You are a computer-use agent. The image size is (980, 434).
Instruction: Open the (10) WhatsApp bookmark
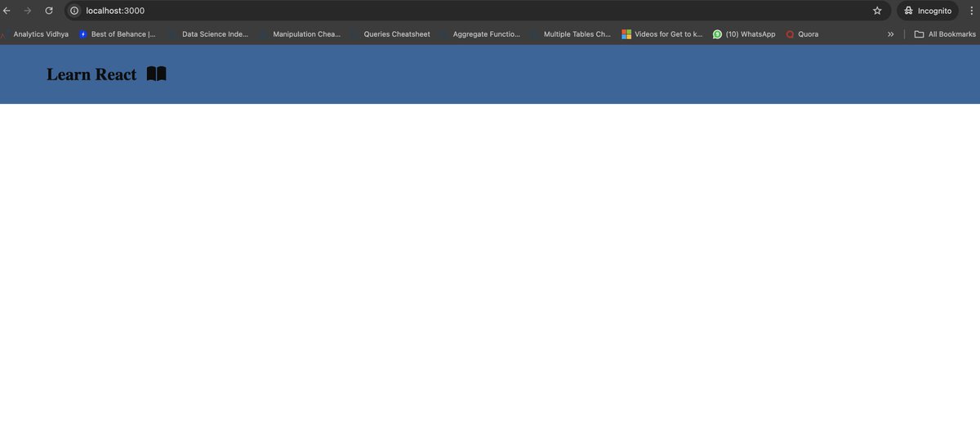point(744,34)
